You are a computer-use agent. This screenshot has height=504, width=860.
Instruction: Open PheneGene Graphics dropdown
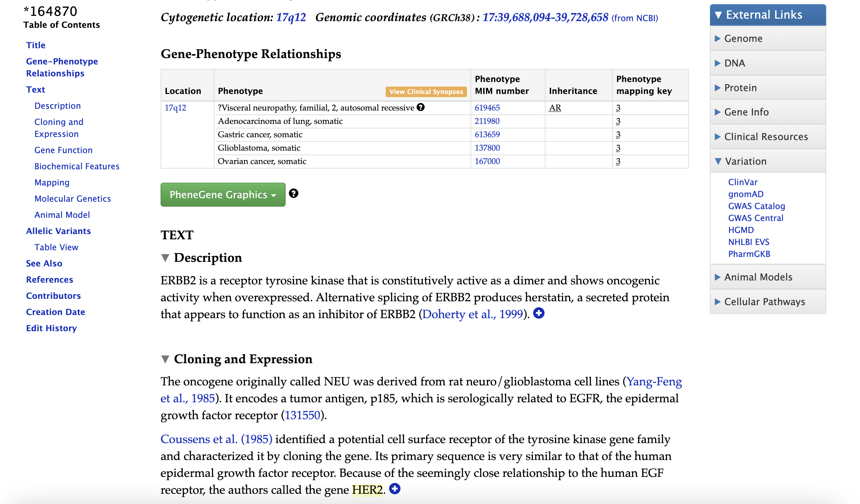223,195
